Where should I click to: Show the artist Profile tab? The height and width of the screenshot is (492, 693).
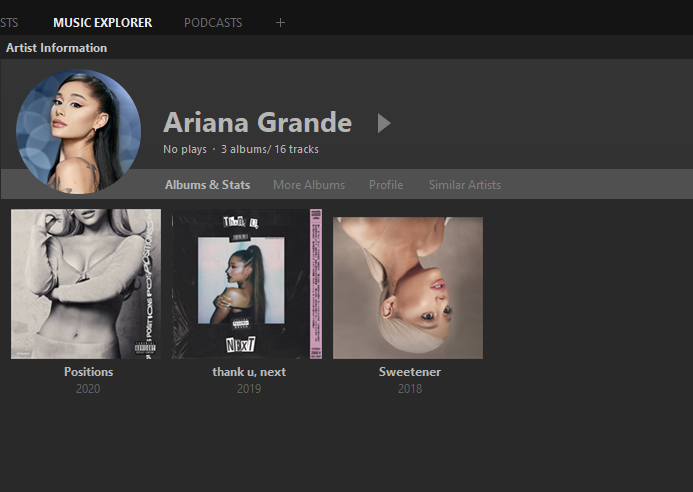(x=386, y=185)
